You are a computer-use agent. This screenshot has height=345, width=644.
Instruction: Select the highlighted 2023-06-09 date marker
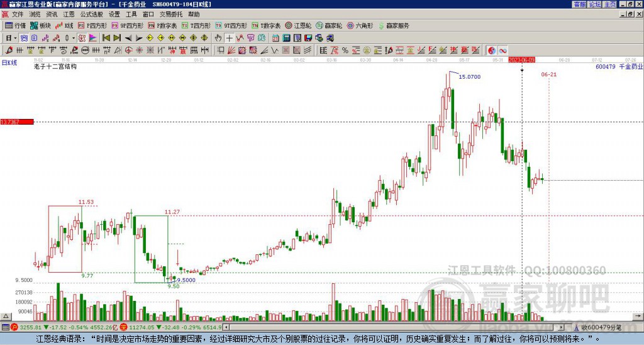521,60
